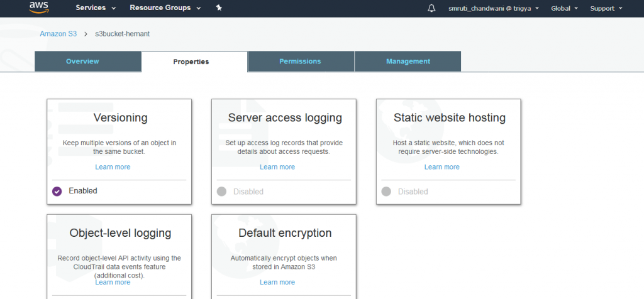
Task: Switch to the Permissions tab
Action: point(301,61)
